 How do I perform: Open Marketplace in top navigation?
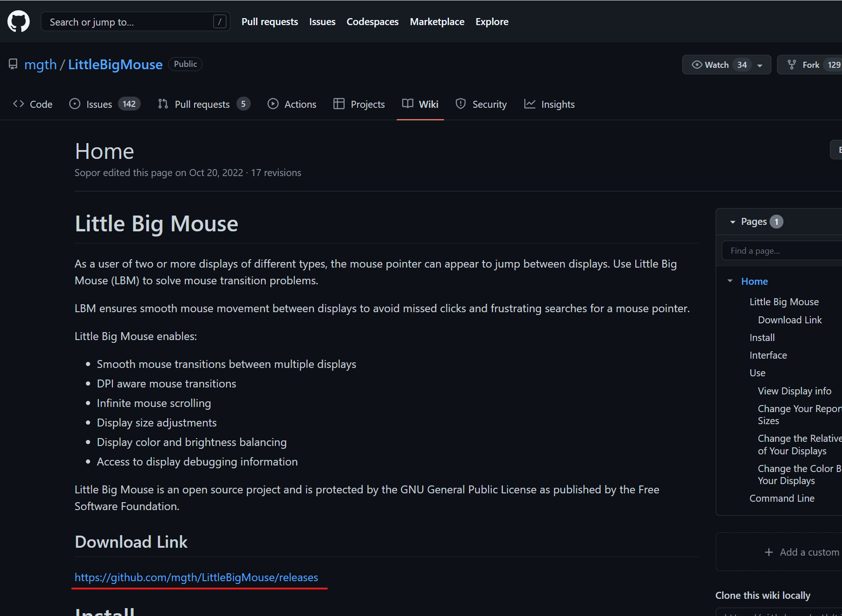pyautogui.click(x=437, y=22)
